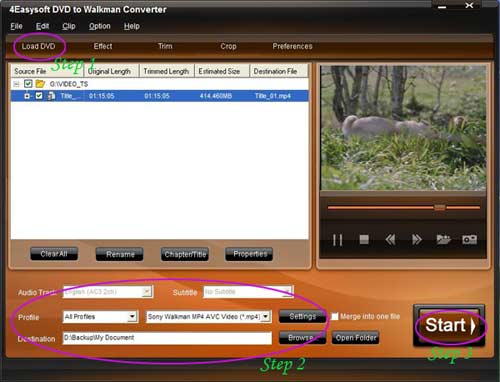
Task: Click the Trimmed Length column header
Action: 167,71
